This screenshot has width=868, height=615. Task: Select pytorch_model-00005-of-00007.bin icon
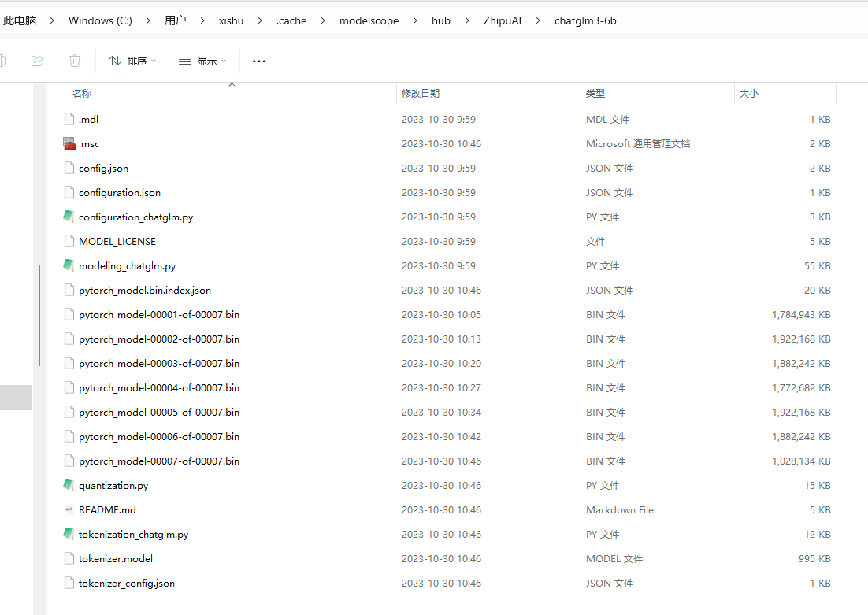point(69,412)
